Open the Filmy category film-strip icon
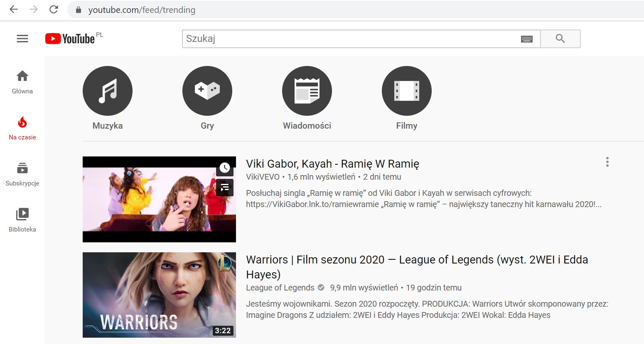644x344 pixels. pos(407,91)
